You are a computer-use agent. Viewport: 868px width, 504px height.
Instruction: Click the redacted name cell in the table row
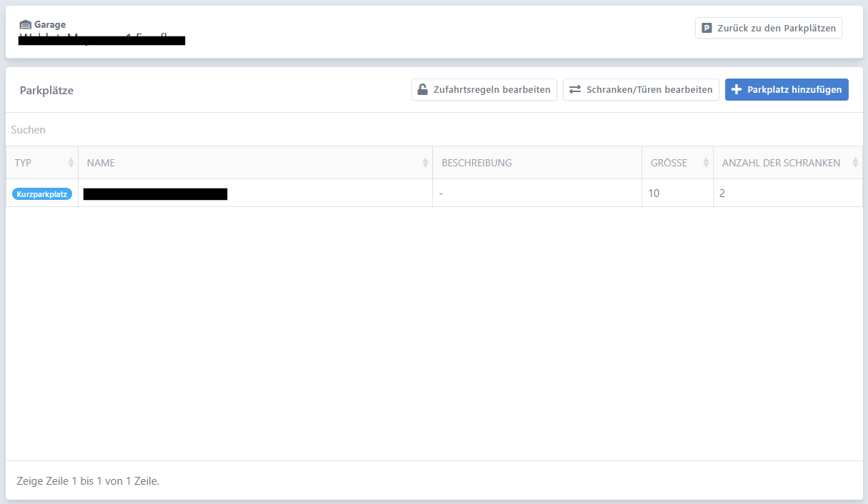tap(155, 193)
